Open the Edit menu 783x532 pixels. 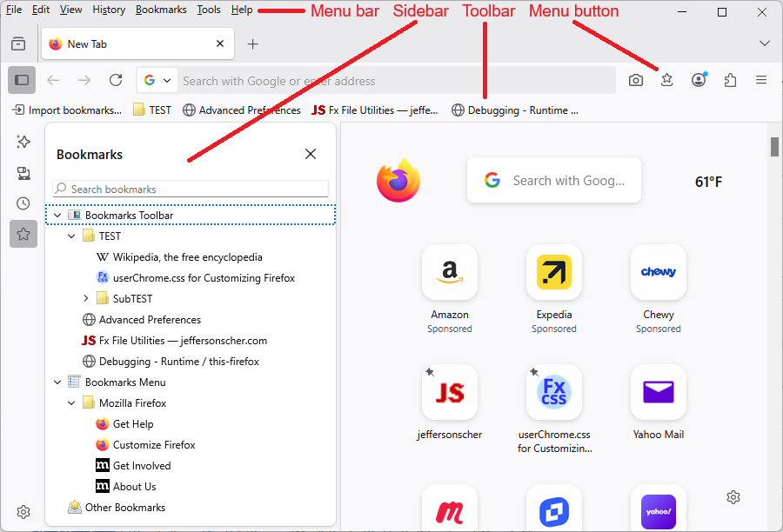click(x=40, y=10)
